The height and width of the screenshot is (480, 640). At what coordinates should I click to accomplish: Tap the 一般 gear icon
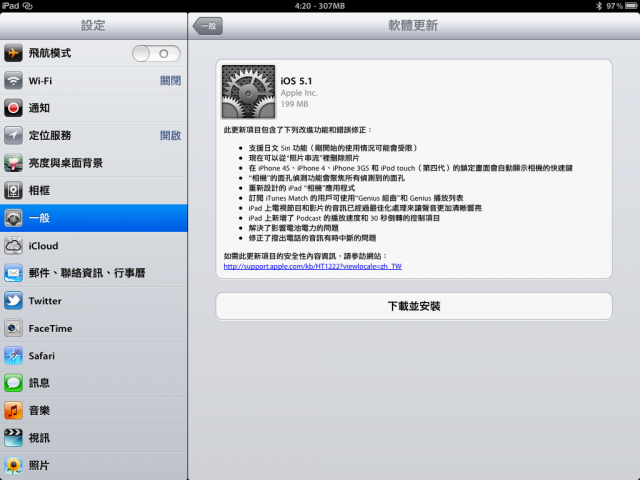point(13,218)
